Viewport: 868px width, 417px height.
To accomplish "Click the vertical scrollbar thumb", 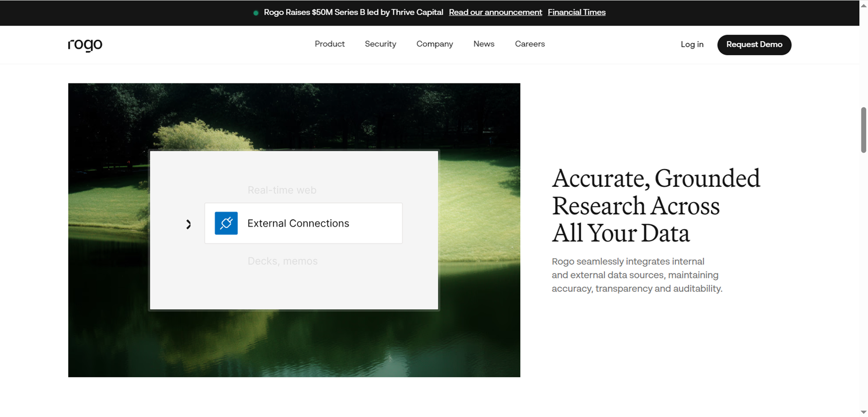I will 863,130.
